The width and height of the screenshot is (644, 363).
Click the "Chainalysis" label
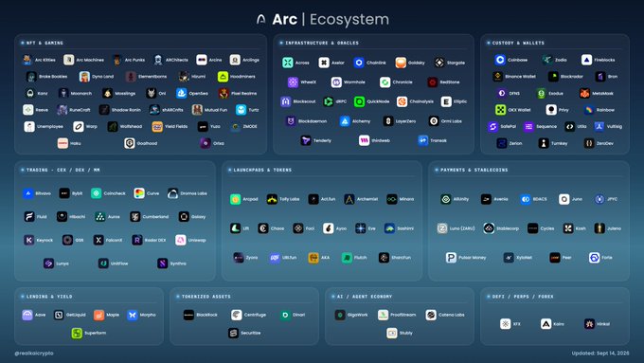[x=421, y=101]
